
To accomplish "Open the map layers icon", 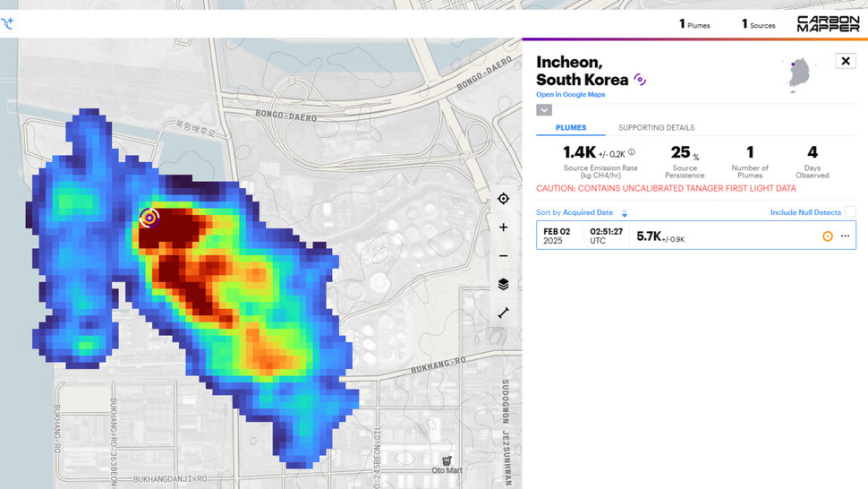I will 503,285.
